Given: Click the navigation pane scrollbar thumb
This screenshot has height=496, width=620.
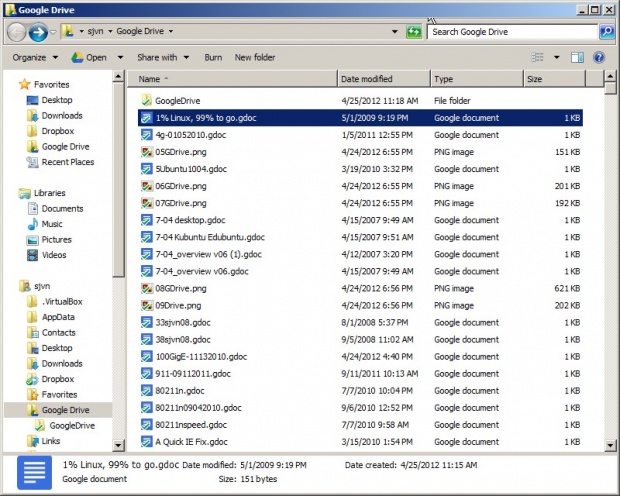Looking at the screenshot, I should 118,180.
